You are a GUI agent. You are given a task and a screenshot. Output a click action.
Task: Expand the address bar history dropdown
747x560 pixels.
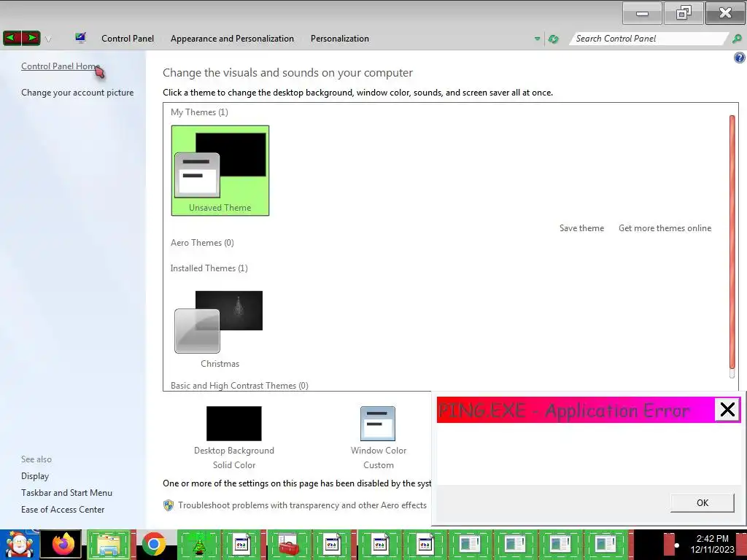click(537, 39)
